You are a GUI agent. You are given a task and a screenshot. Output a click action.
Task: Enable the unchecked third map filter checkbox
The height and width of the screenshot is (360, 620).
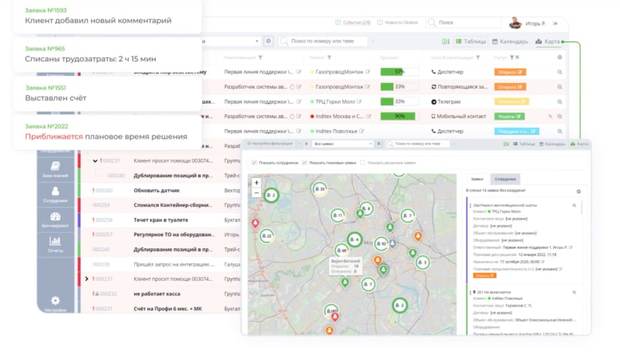pos(363,163)
